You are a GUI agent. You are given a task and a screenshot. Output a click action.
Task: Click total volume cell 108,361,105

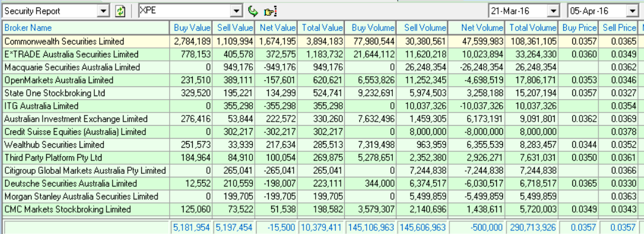(x=531, y=41)
